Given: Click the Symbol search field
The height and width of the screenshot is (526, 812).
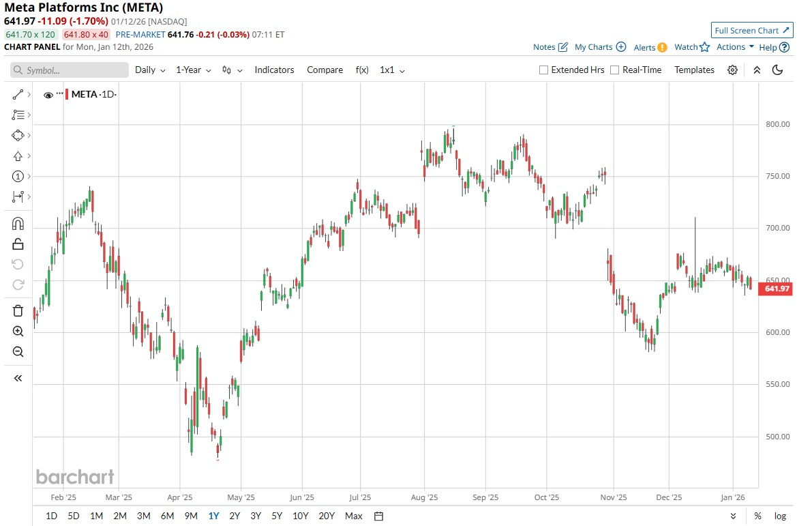Looking at the screenshot, I should [70, 70].
